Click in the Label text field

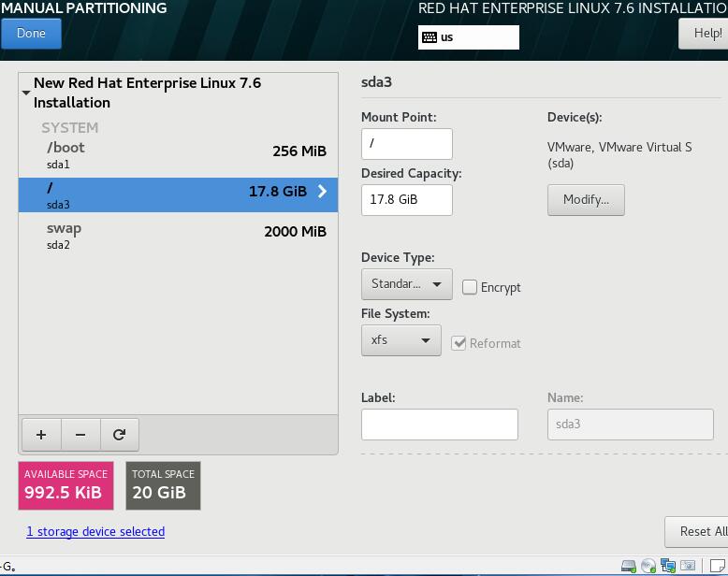(440, 425)
